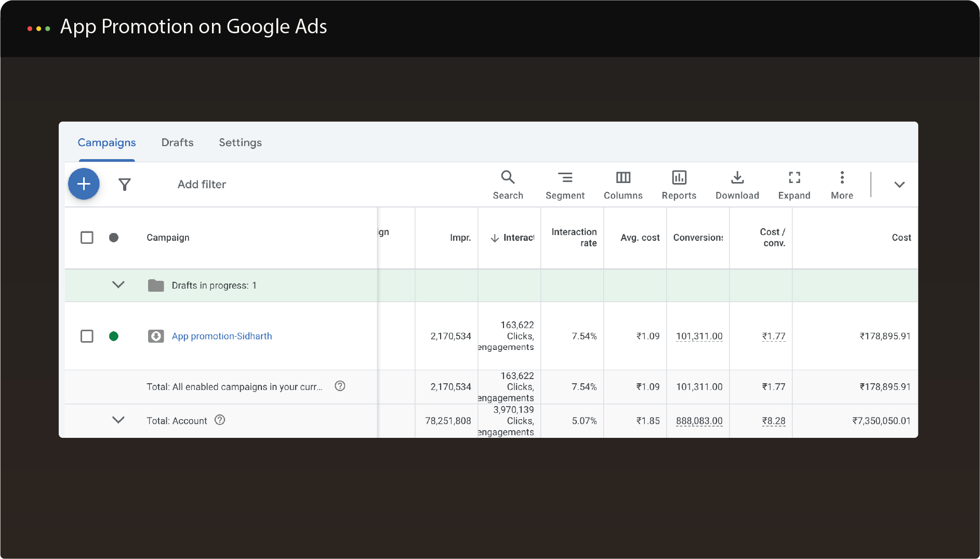Open the filter funnel icon
Viewport: 980px width, 559px height.
125,185
